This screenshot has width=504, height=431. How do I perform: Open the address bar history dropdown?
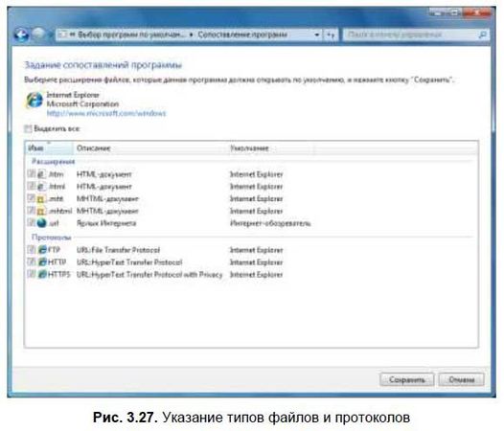tap(316, 34)
